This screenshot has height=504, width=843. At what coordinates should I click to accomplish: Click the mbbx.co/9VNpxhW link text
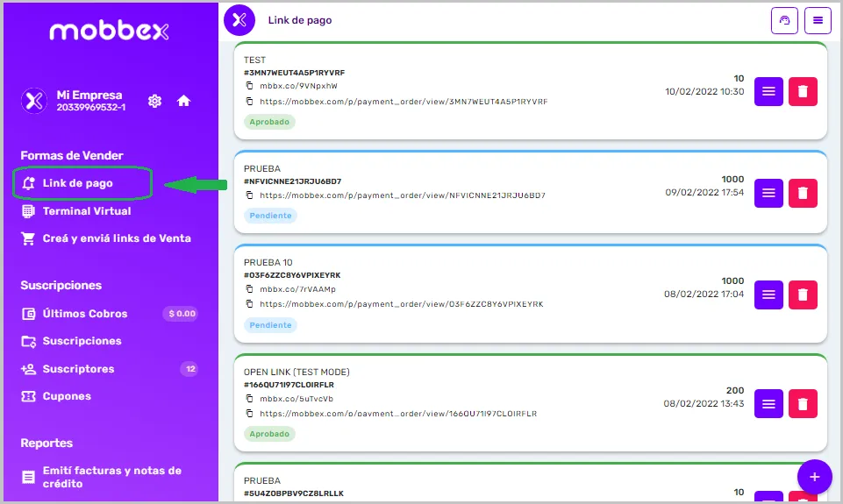click(x=298, y=86)
